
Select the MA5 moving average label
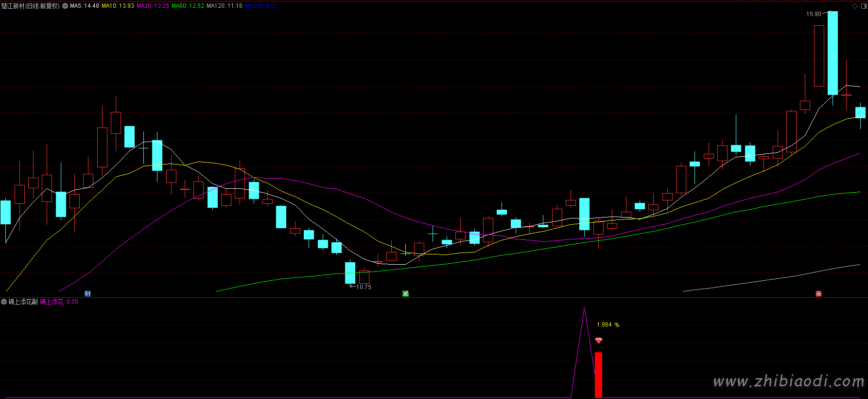[x=85, y=6]
